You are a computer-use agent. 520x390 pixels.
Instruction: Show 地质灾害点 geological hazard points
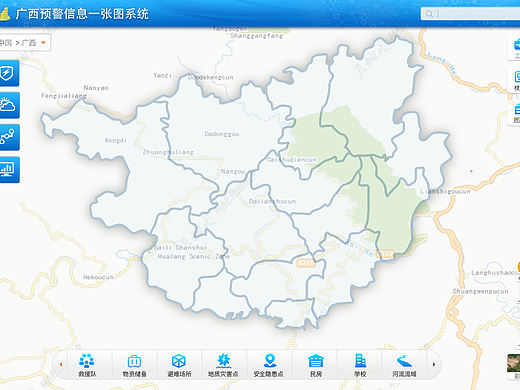(224, 365)
